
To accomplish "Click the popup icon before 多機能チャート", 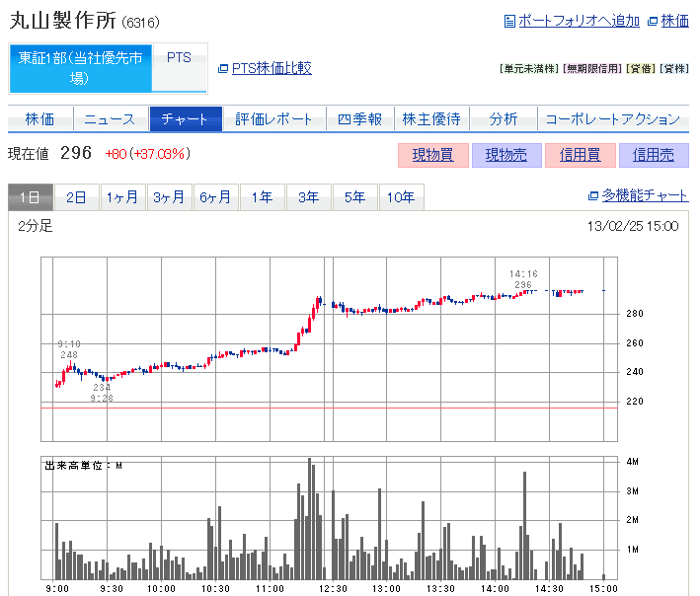I will coord(593,195).
